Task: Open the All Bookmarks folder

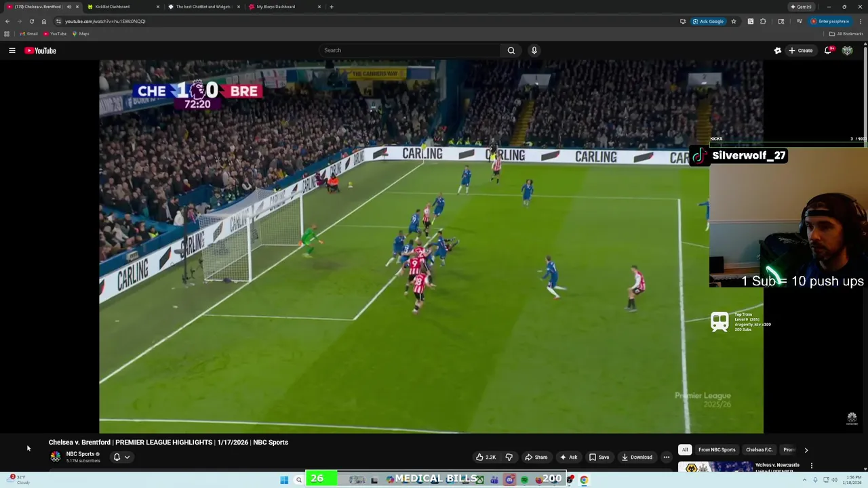Action: point(846,34)
